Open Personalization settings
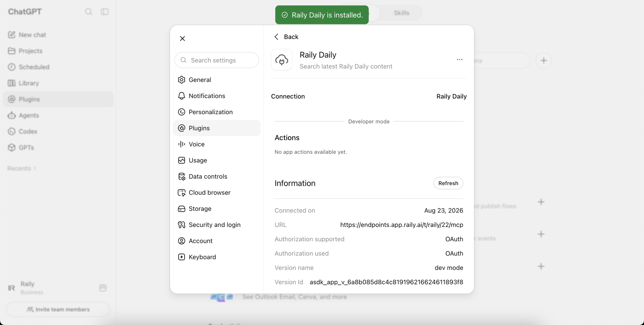 (x=217, y=112)
